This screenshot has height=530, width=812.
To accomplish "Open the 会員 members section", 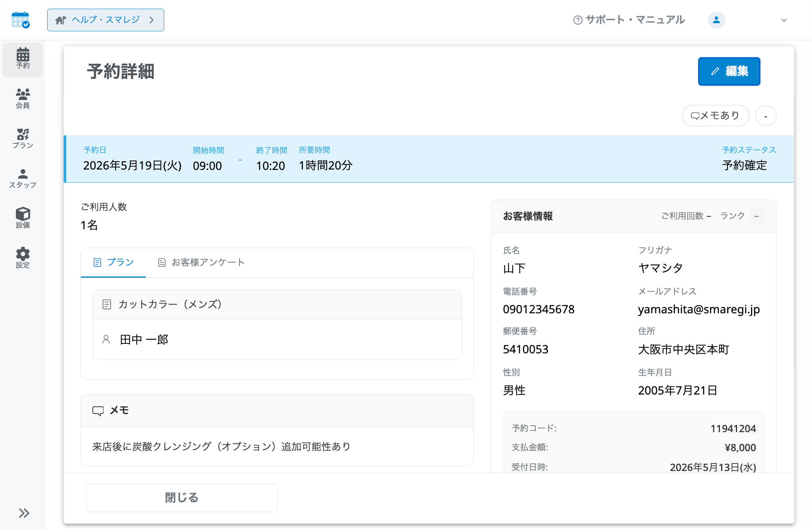I will [x=23, y=99].
